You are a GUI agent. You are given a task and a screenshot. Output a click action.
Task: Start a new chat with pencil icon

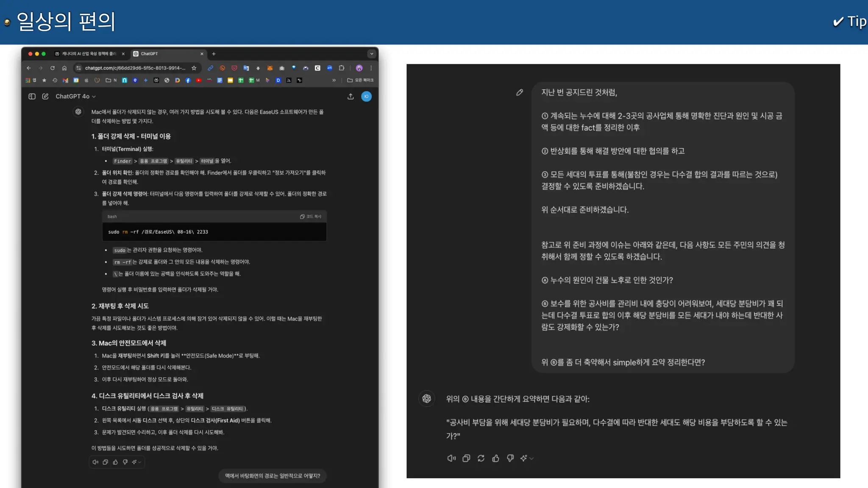45,96
